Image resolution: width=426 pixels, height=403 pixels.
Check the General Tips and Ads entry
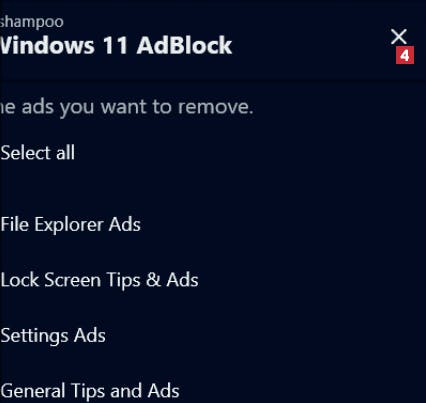(90, 391)
